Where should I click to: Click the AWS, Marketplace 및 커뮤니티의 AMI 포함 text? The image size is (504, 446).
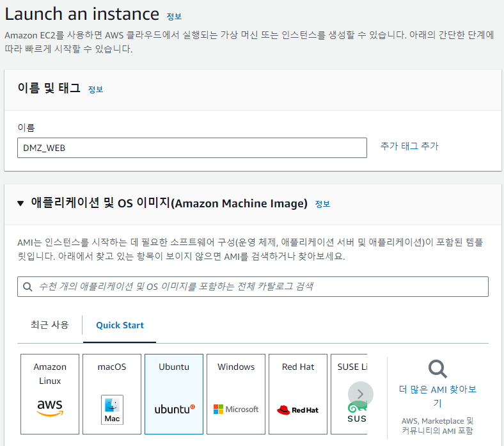pyautogui.click(x=437, y=426)
